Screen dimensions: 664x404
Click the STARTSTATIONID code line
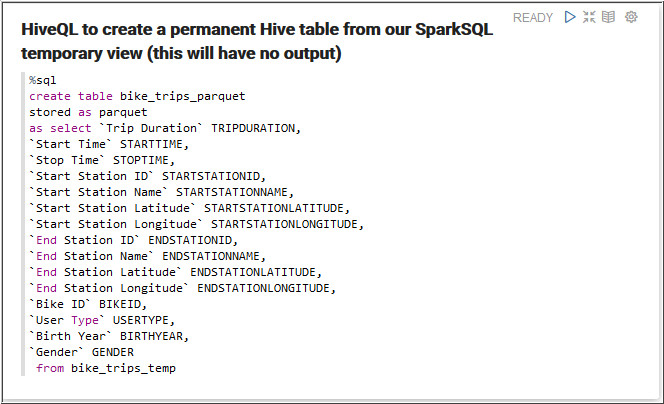point(214,176)
